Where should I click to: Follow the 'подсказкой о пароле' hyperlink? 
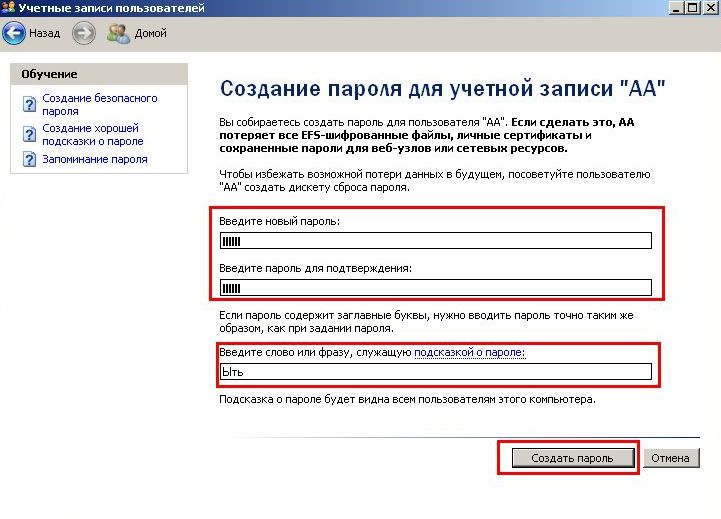click(469, 353)
